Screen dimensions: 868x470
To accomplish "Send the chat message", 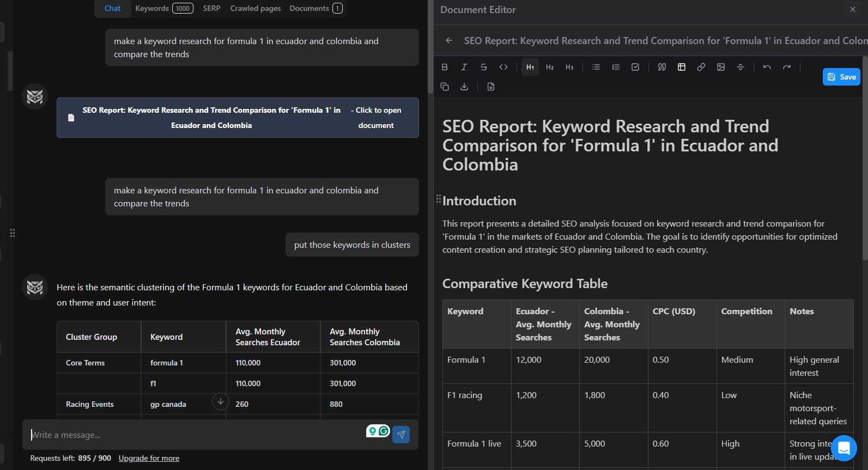I will [401, 434].
